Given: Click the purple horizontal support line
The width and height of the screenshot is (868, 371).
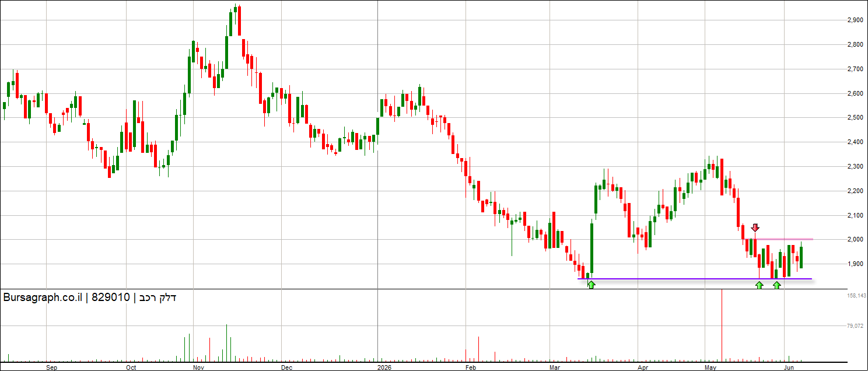Looking at the screenshot, I should click(x=694, y=279).
